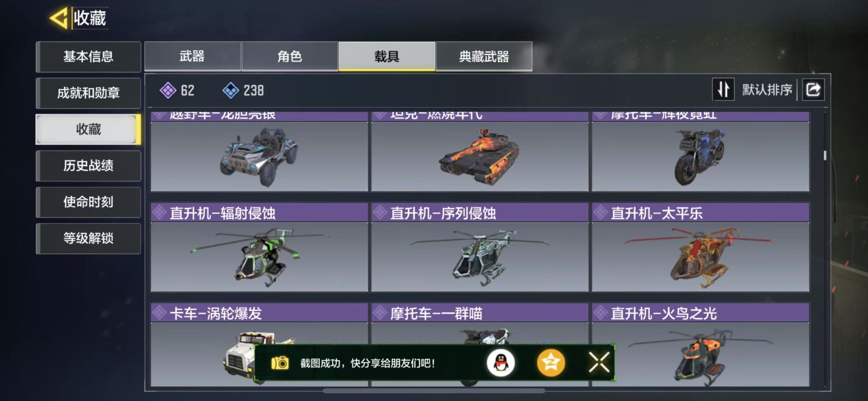Image resolution: width=868 pixels, height=401 pixels.
Task: Open 基本信息 in the sidebar
Action: point(89,57)
